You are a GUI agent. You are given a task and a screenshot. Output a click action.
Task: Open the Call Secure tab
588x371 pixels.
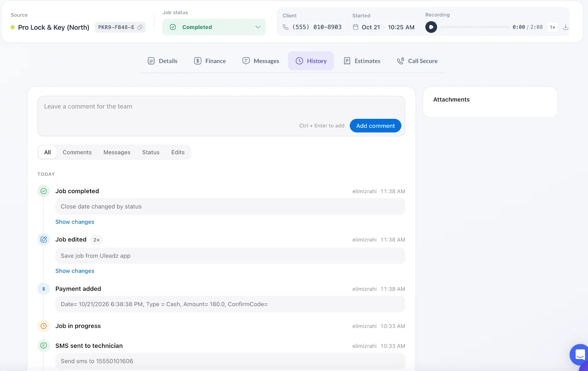click(x=417, y=61)
